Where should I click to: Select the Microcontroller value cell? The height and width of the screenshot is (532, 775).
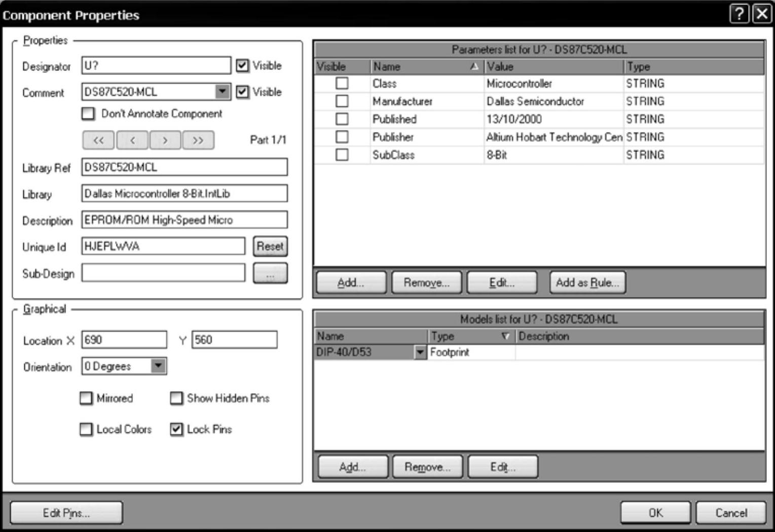(553, 84)
